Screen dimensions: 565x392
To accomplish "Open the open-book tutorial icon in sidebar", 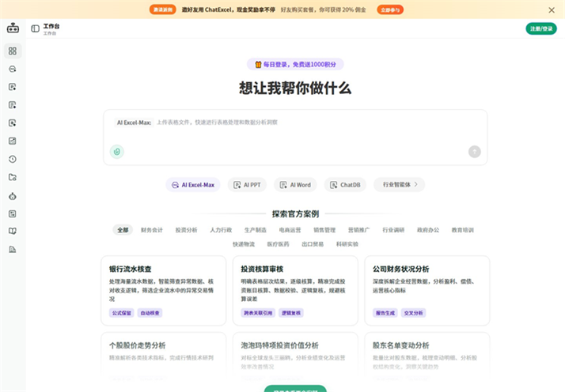I will point(13,231).
